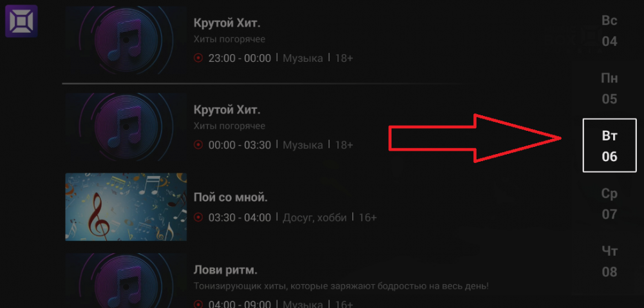
Task: Switch to the Чт 08 day
Action: (609, 261)
